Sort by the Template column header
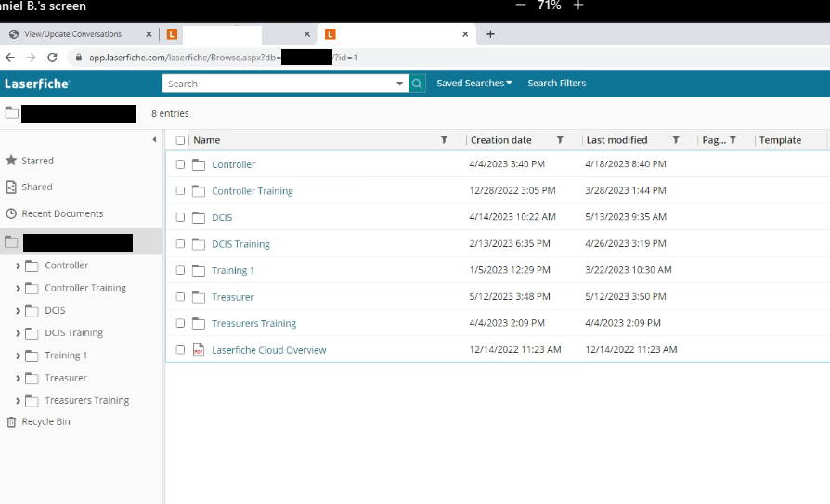The height and width of the screenshot is (504, 830). tap(780, 140)
